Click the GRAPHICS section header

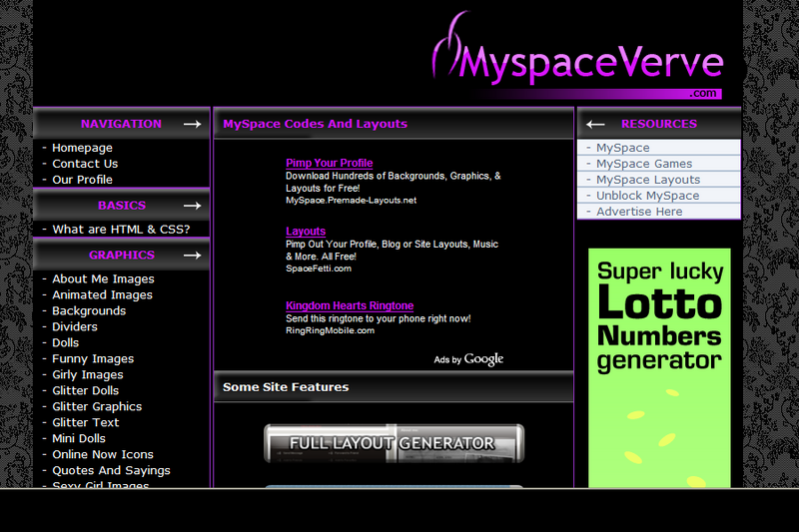[x=122, y=256]
